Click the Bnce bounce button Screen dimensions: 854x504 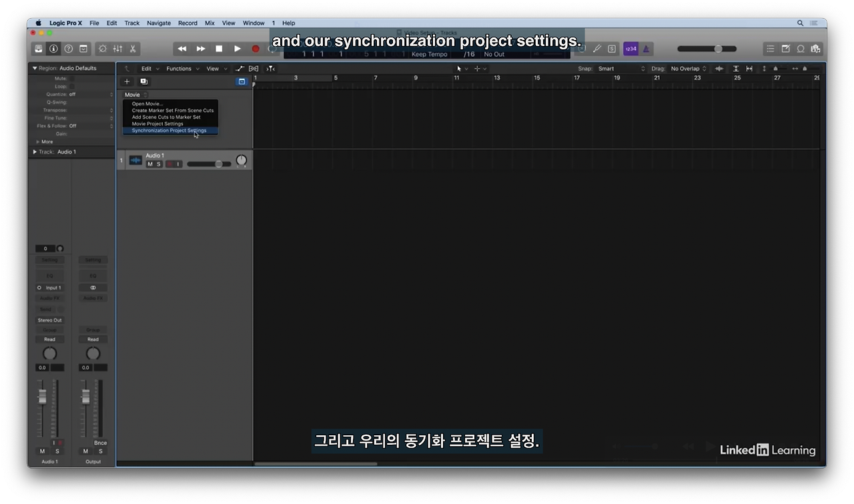100,443
